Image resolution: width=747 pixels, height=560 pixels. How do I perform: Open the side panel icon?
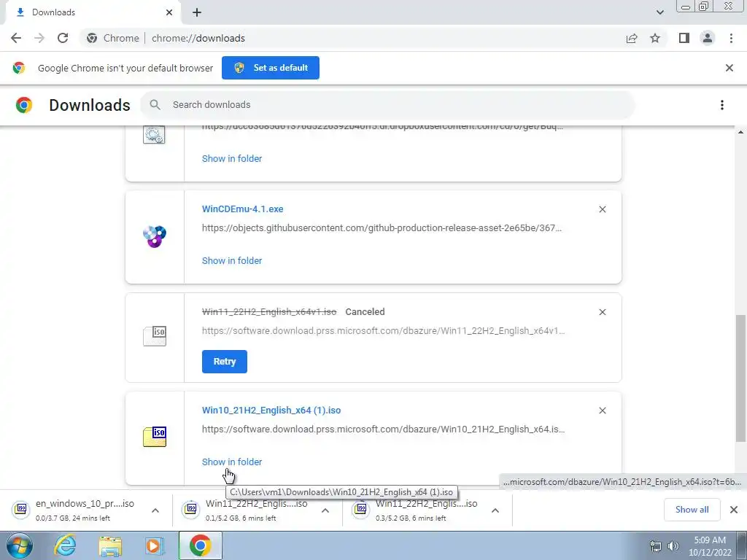684,38
